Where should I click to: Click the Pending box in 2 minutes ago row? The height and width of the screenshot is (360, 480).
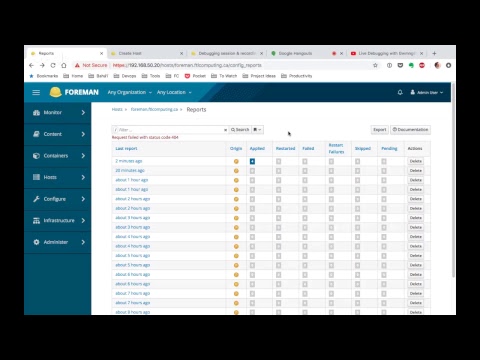[384, 161]
